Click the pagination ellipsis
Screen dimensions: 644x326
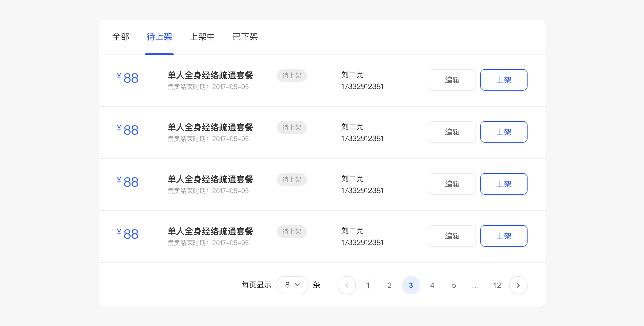[475, 286]
